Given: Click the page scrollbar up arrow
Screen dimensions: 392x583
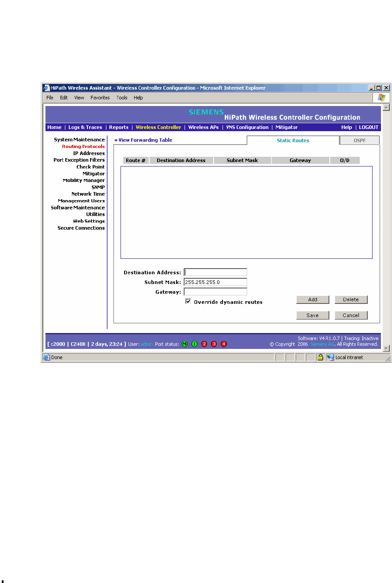Looking at the screenshot, I should (x=386, y=108).
